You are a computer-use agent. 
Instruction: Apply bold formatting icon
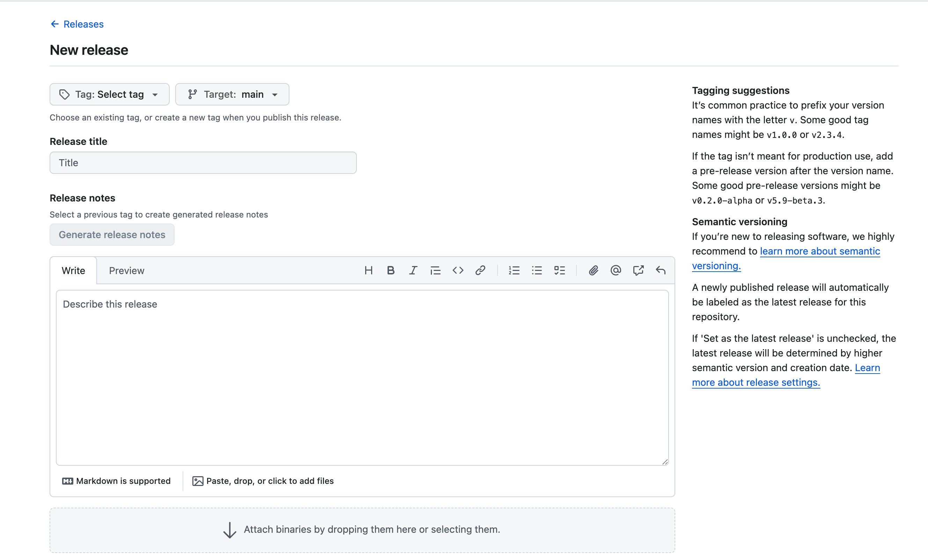391,270
